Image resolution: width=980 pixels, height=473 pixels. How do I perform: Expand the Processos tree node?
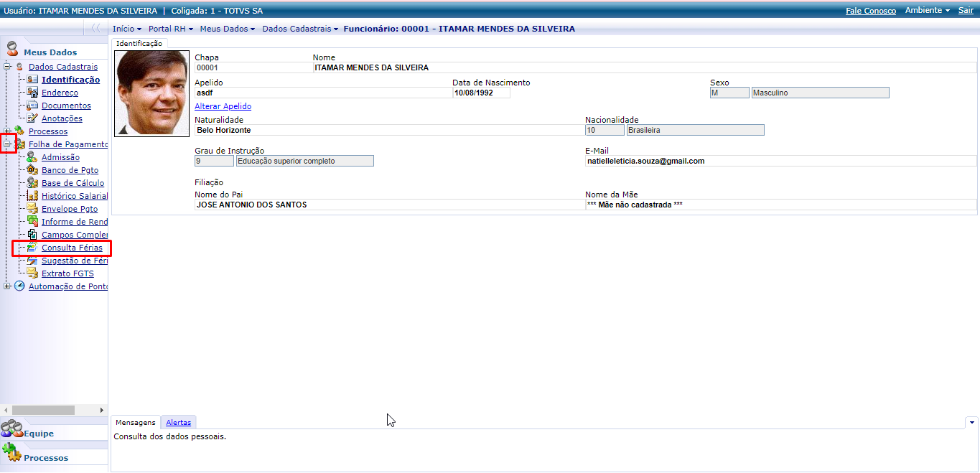[7, 131]
